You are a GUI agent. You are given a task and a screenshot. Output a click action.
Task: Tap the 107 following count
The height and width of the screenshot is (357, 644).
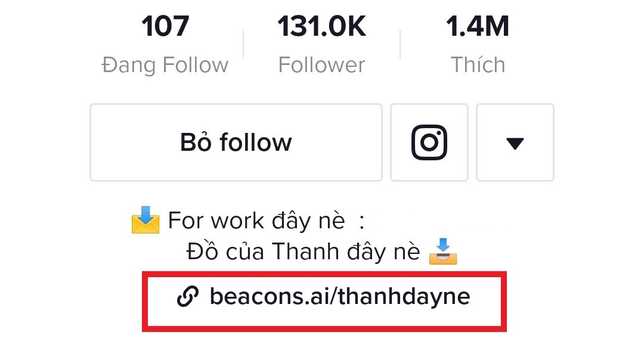pyautogui.click(x=165, y=27)
